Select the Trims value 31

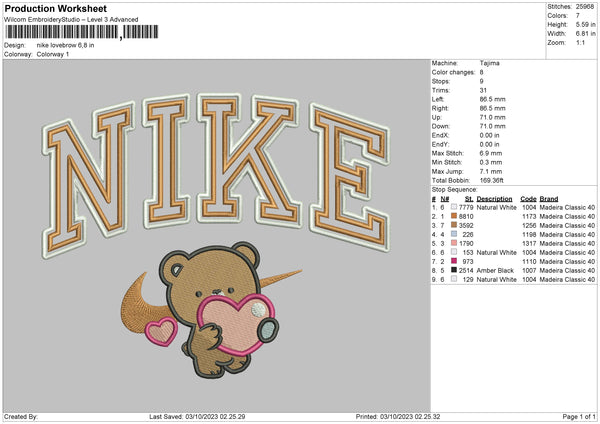483,90
